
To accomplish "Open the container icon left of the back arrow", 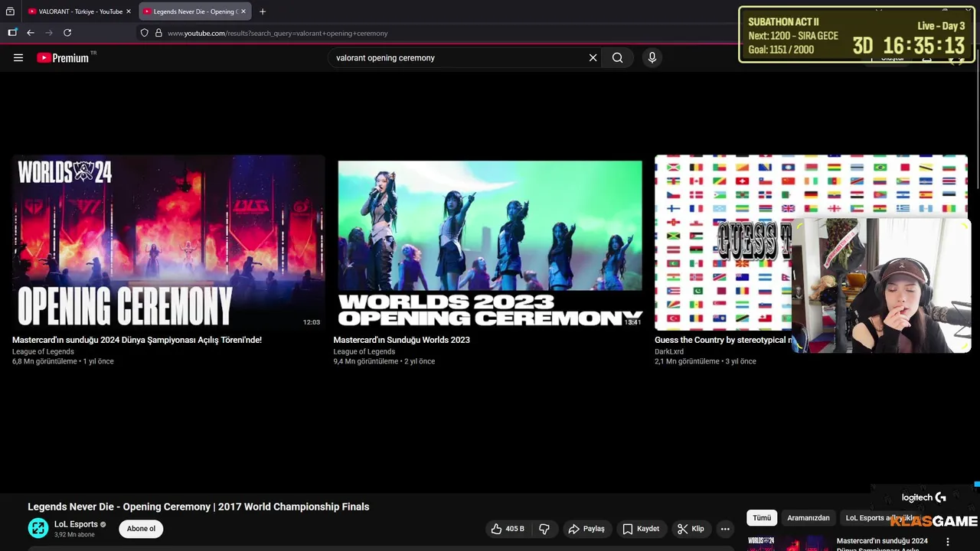I will (x=12, y=33).
